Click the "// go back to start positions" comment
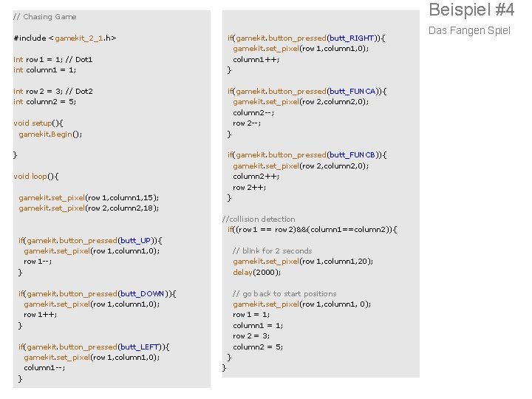 284,294
